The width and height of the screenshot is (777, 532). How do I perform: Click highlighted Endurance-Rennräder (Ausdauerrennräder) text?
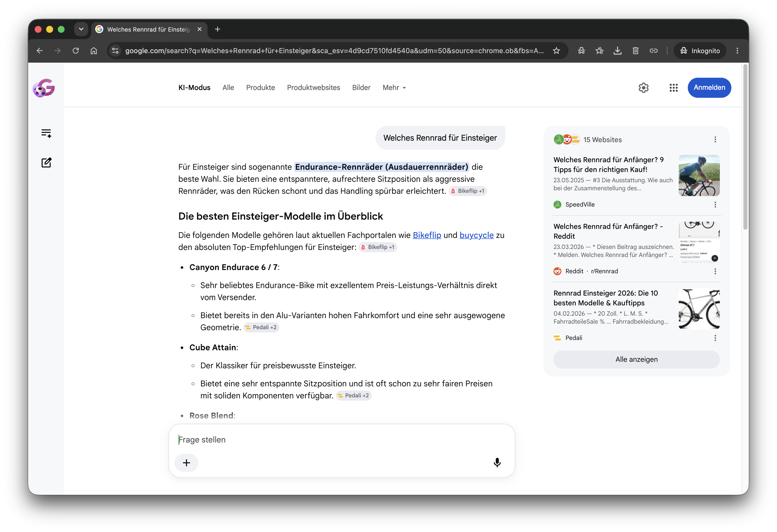(x=381, y=167)
